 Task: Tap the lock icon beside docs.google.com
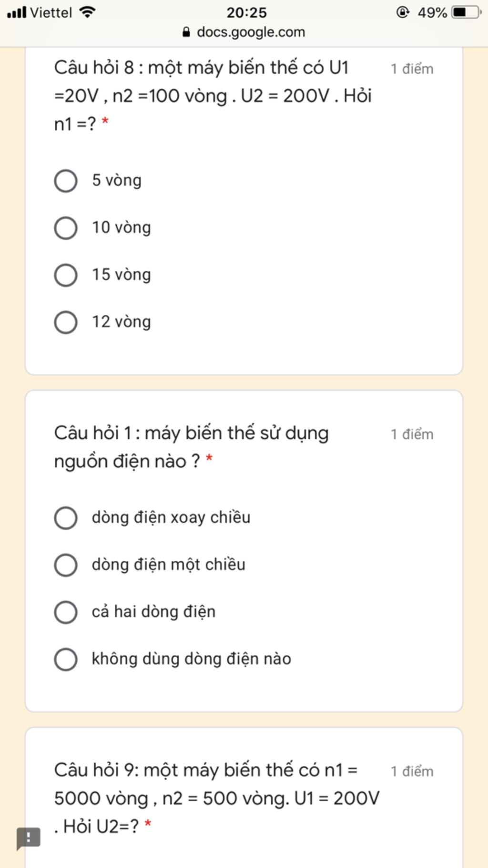(x=186, y=32)
